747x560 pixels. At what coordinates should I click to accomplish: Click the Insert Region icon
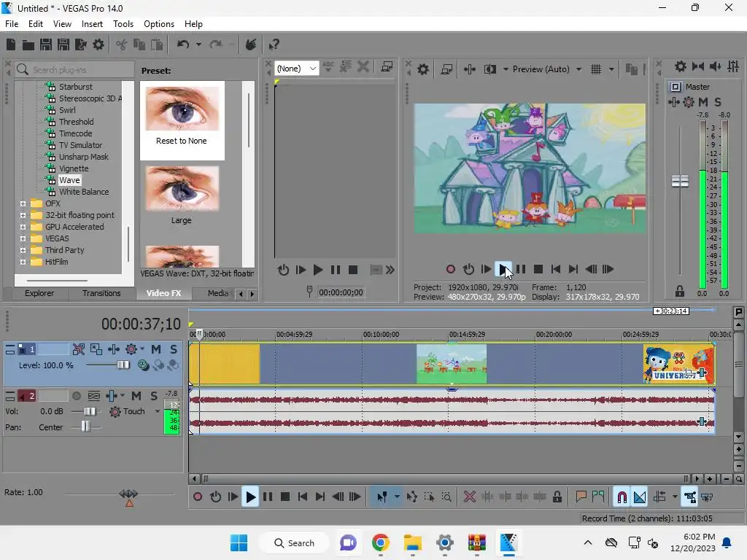coord(598,497)
